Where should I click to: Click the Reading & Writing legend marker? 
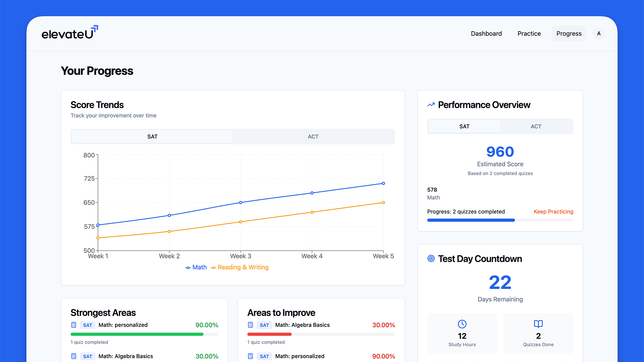[213, 267]
